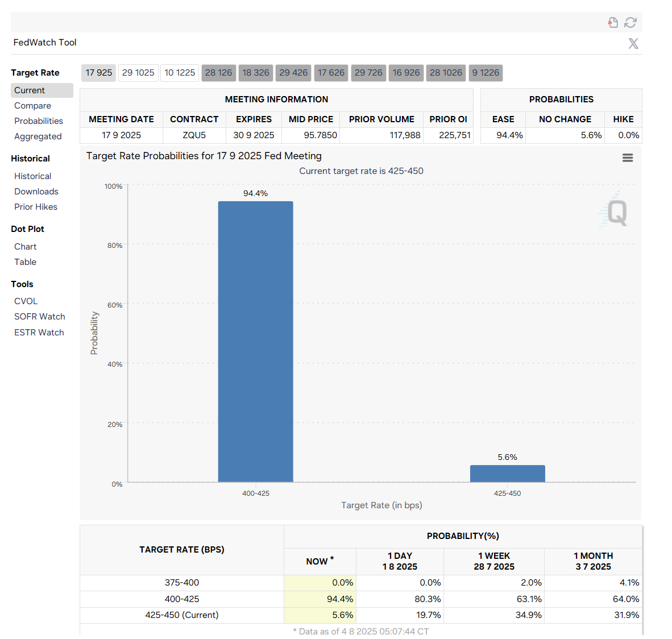Viewport: 672px width, 639px height.
Task: Open the Downloads link under Historical
Action: point(36,192)
